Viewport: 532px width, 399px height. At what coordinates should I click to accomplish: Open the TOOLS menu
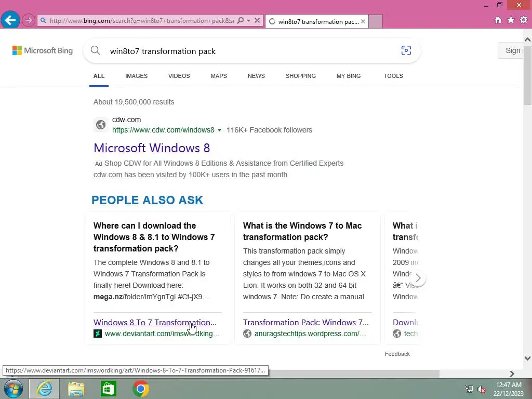(393, 76)
